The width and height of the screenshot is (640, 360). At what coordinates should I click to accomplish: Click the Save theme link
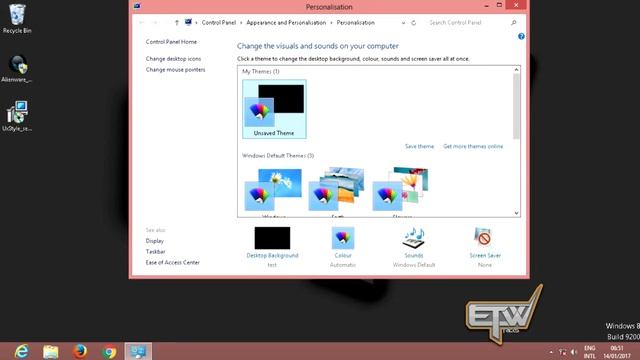coord(419,146)
